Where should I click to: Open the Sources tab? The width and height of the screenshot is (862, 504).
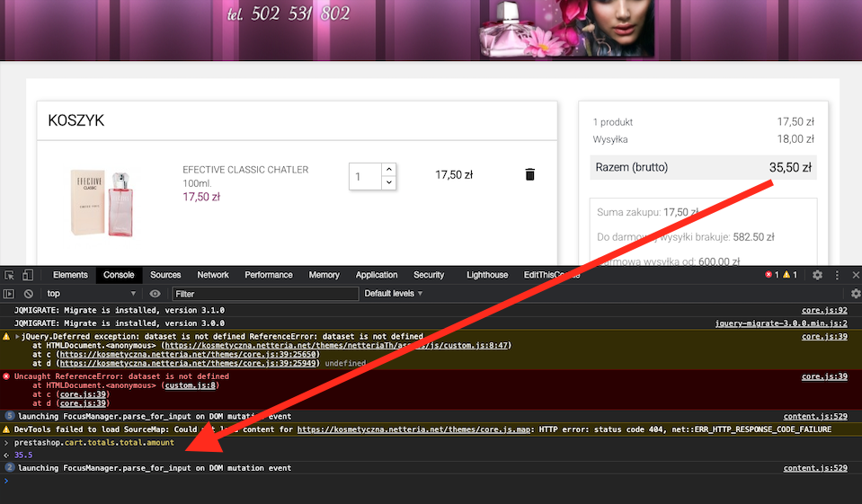[x=165, y=275]
